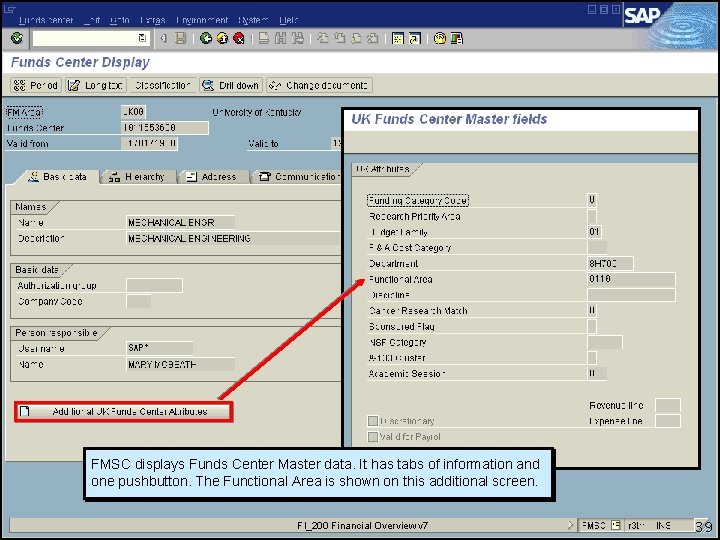Open the Funds center menu

click(46, 20)
